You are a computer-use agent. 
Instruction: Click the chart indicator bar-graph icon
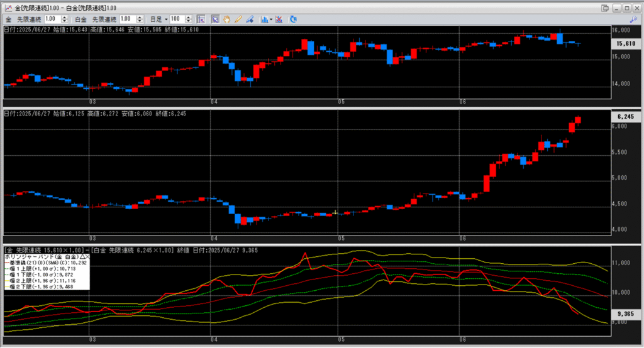point(264,19)
